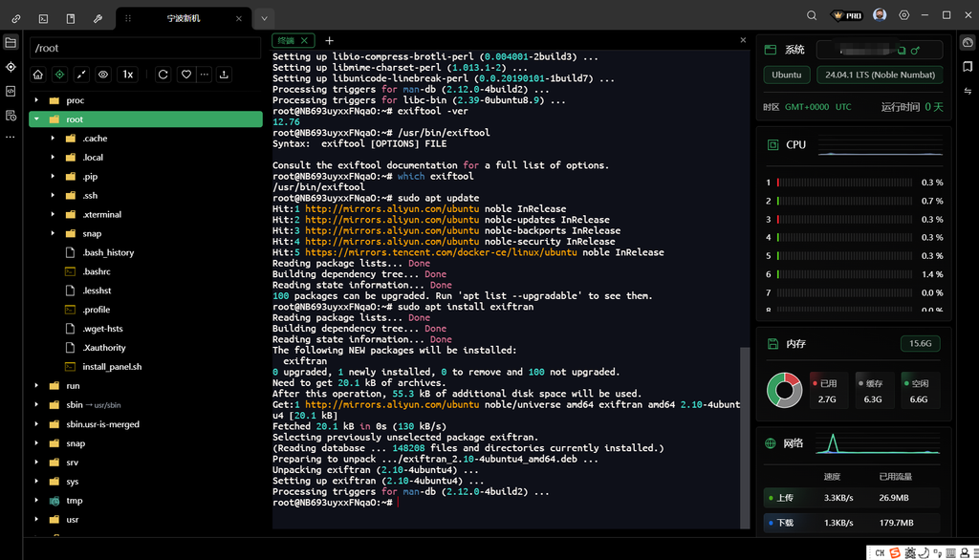The height and width of the screenshot is (560, 979).
Task: Click the target icon in left sidebar
Action: pyautogui.click(x=11, y=67)
